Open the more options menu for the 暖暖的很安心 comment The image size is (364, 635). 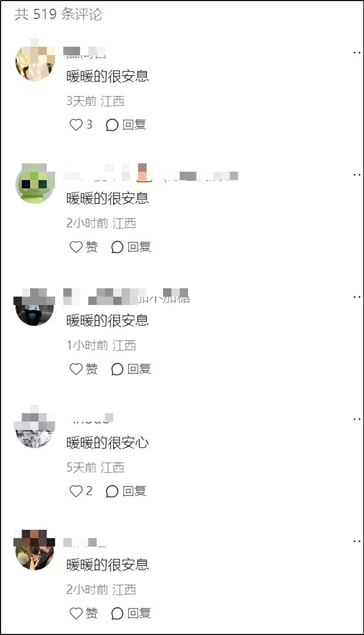coord(357,419)
